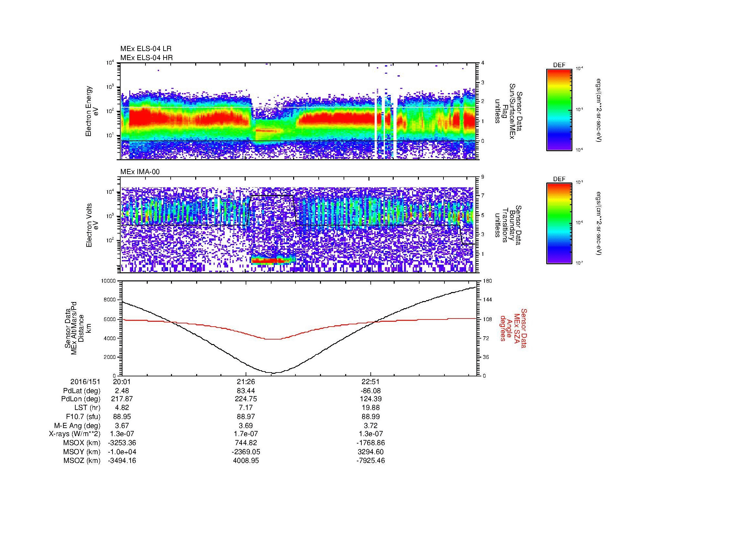Click the PdLat value -86.08

(371, 391)
